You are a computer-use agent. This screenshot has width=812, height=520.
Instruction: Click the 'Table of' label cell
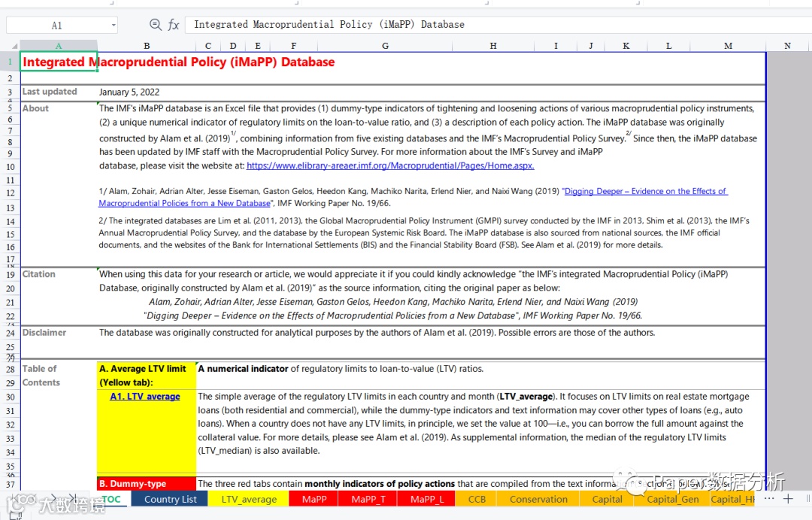[x=39, y=368]
